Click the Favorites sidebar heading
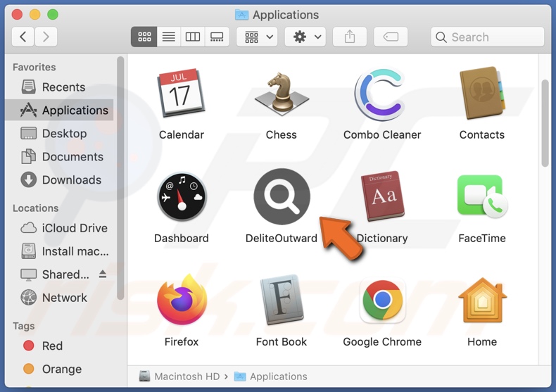 click(34, 68)
